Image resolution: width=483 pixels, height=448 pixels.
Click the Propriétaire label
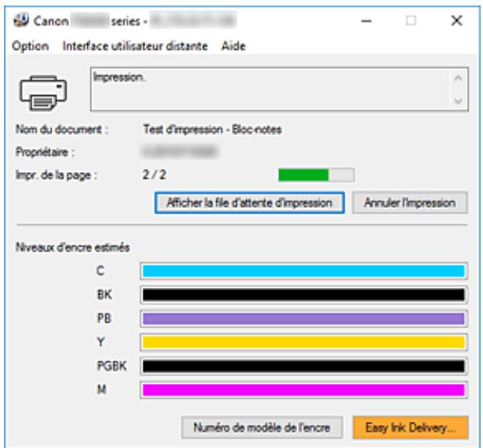coord(45,152)
